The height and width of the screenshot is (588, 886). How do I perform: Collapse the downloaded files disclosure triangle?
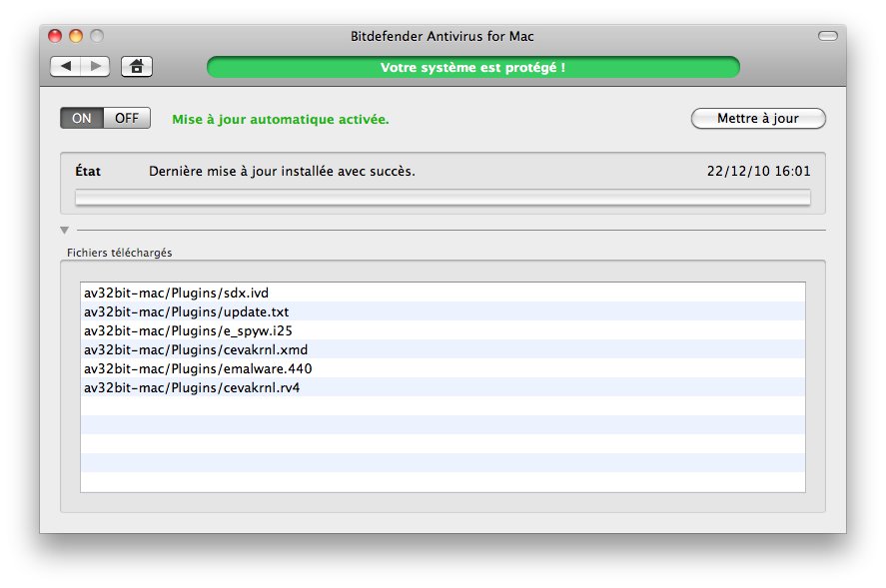pyautogui.click(x=64, y=230)
